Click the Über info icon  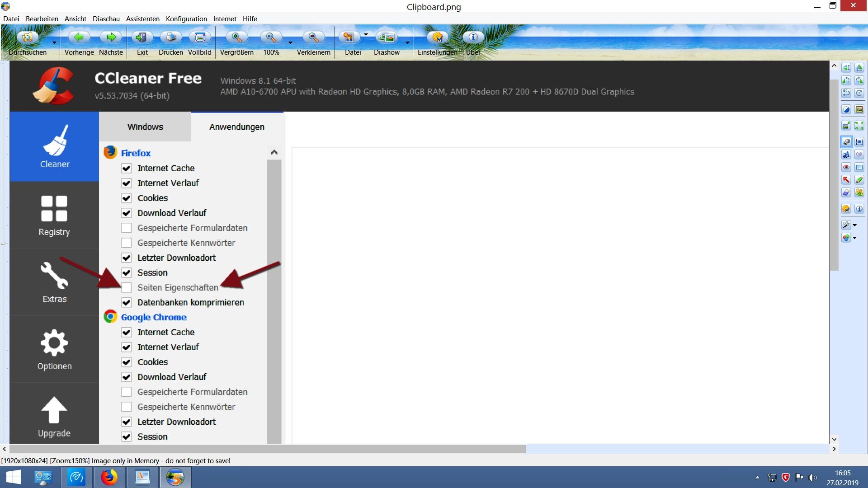click(x=473, y=38)
